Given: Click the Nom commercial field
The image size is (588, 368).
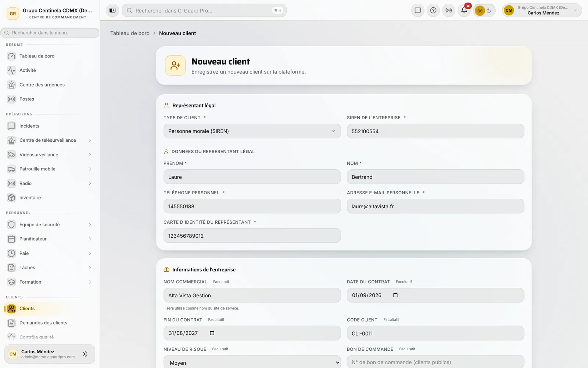Looking at the screenshot, I should [252, 295].
